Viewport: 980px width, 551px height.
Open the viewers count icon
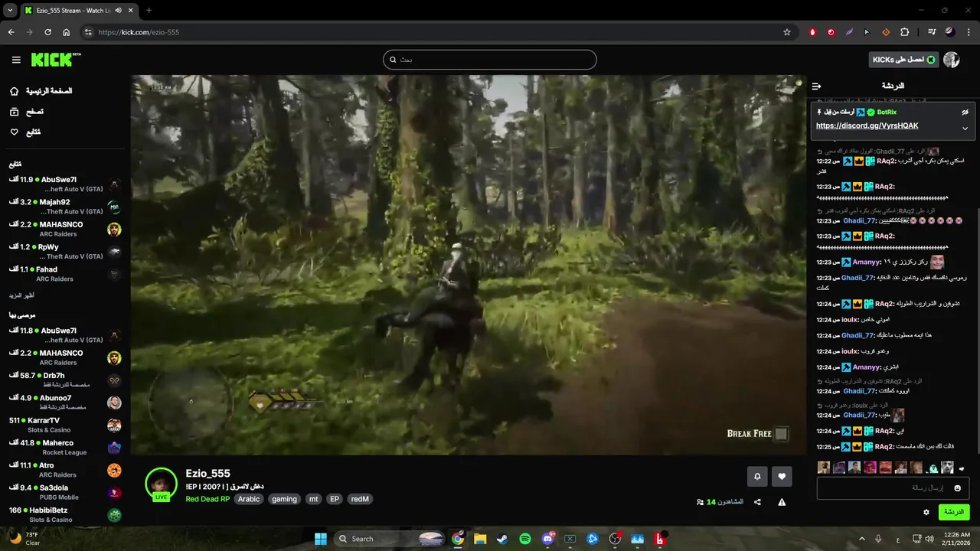[x=700, y=502]
